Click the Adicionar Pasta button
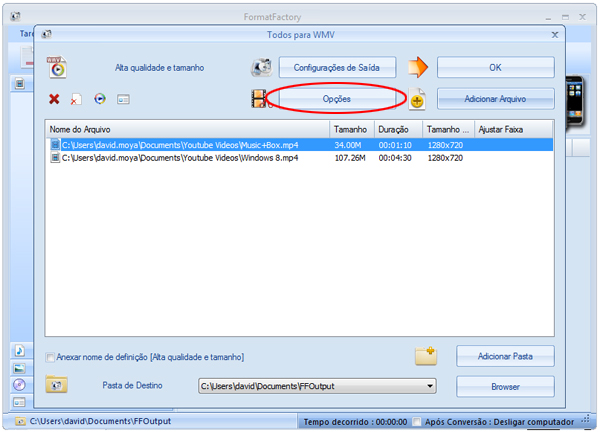 point(505,356)
